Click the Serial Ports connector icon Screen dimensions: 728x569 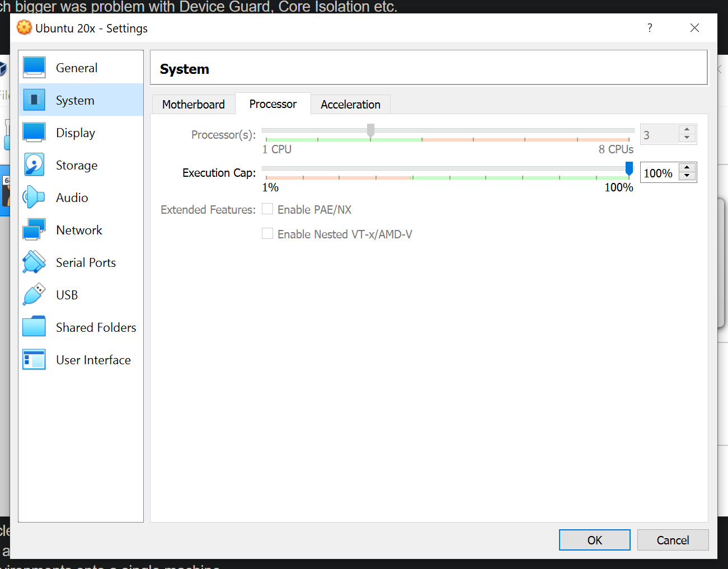(x=34, y=262)
